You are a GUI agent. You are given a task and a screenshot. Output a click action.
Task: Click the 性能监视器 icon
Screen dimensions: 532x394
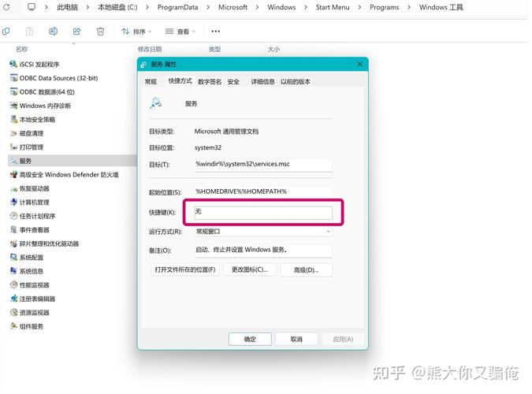13,284
